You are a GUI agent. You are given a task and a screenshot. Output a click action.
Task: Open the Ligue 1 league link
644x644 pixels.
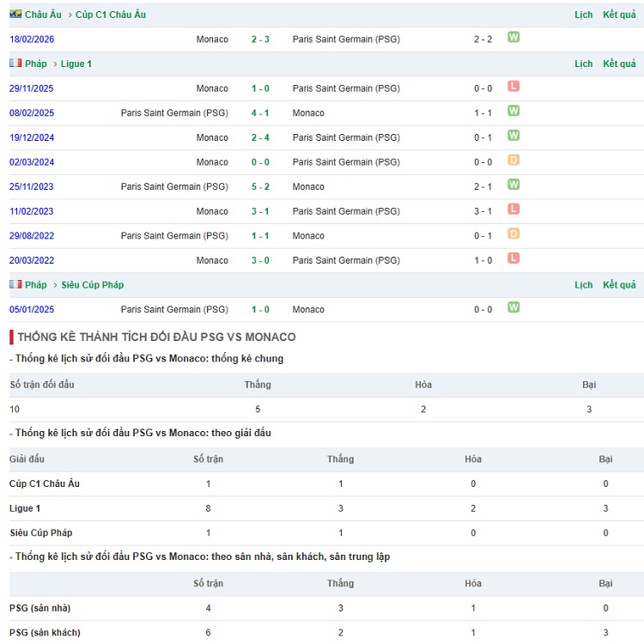(x=76, y=64)
